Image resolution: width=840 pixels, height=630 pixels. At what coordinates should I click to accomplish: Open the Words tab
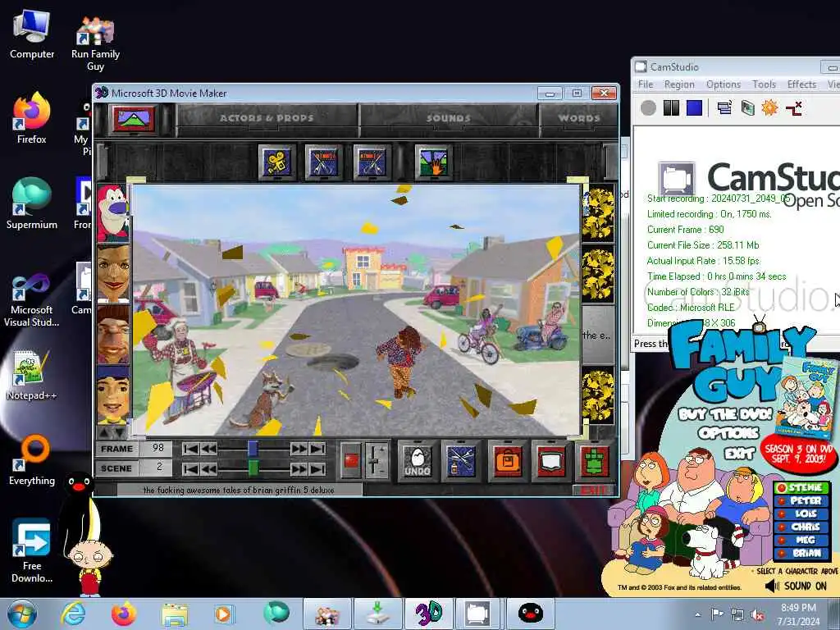[x=578, y=118]
